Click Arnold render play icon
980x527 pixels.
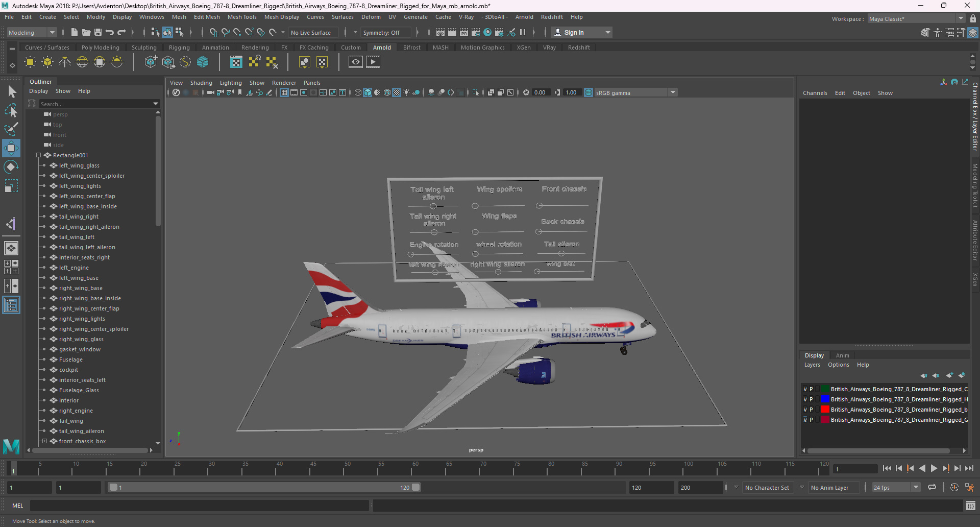[x=373, y=62]
